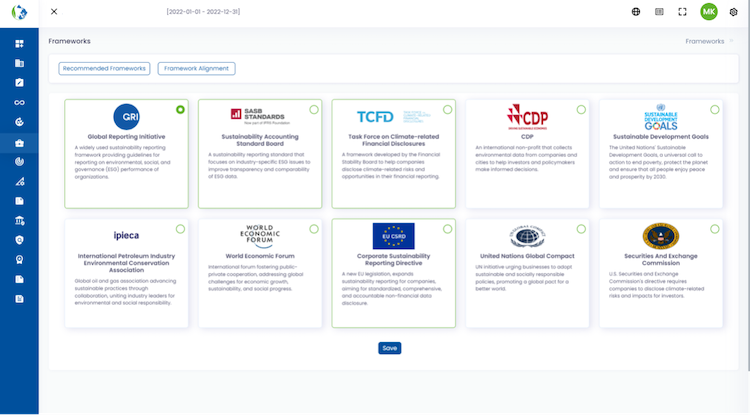
Task: Click the 2022 date range text
Action: [x=203, y=11]
